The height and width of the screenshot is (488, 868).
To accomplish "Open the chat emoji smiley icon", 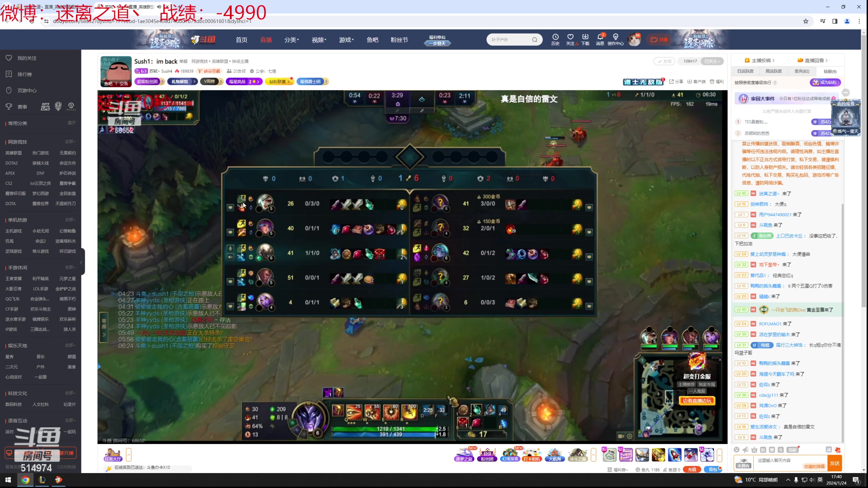I will tap(736, 450).
